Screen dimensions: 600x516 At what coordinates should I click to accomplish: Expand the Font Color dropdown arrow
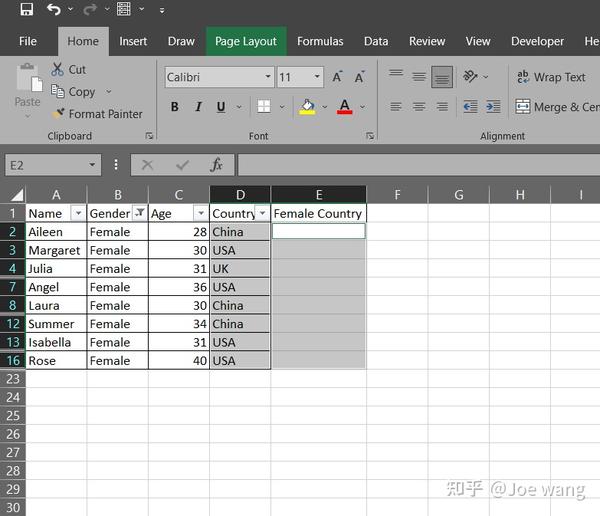(x=362, y=107)
